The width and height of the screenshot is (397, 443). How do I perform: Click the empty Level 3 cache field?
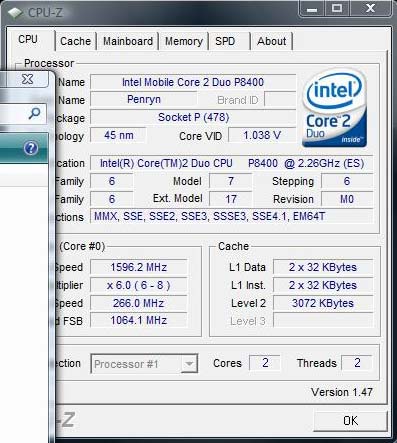pos(323,321)
